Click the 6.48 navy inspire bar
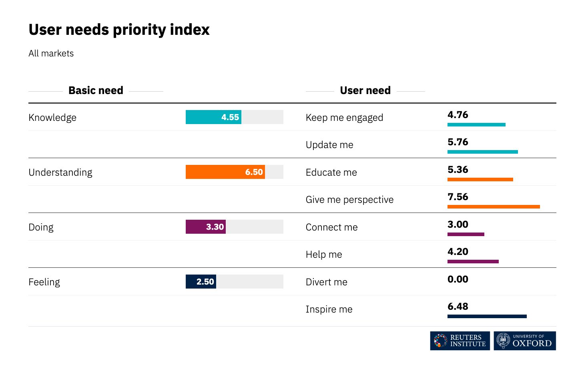Image resolution: width=588 pixels, height=365 pixels. 487,316
